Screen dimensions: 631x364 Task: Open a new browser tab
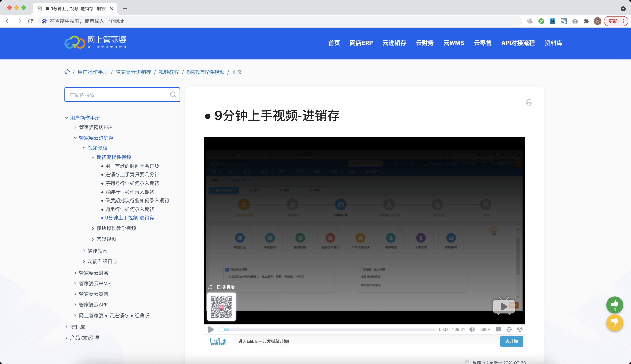click(125, 9)
